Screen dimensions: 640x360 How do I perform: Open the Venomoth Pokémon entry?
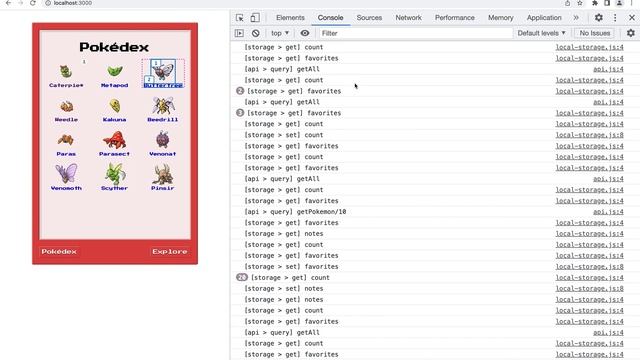[x=66, y=177]
